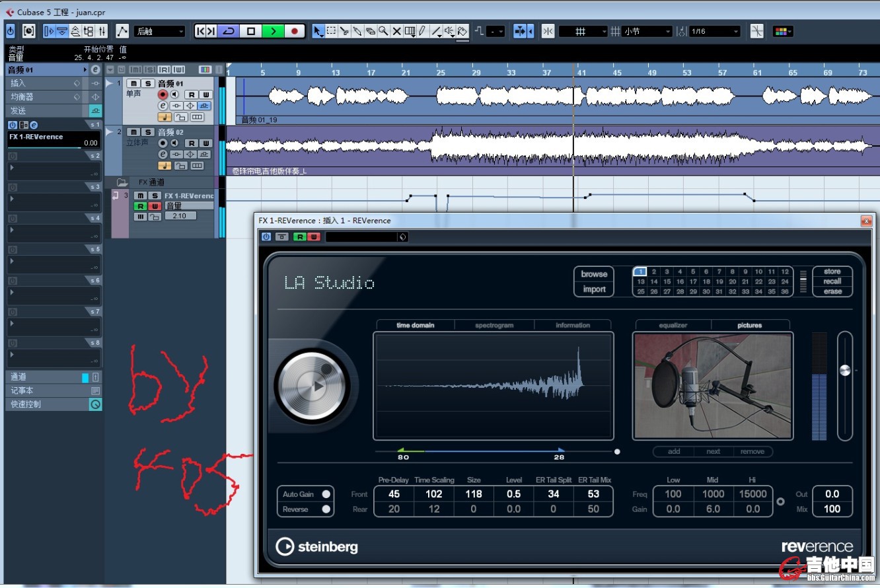The height and width of the screenshot is (588, 880).
Task: Open the 后触 automation mode dropdown
Action: pyautogui.click(x=159, y=31)
